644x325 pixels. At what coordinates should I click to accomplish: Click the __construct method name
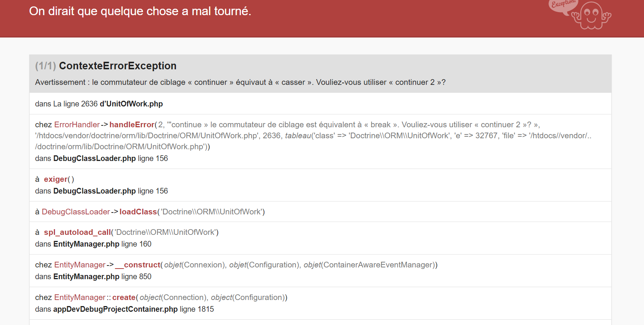click(138, 265)
